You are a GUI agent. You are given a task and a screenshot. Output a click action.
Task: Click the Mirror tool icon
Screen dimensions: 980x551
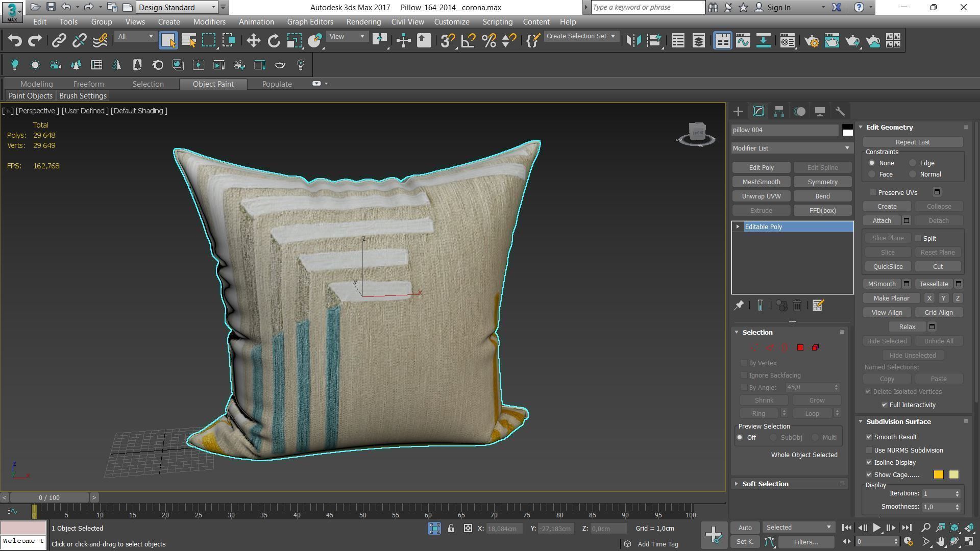(633, 41)
